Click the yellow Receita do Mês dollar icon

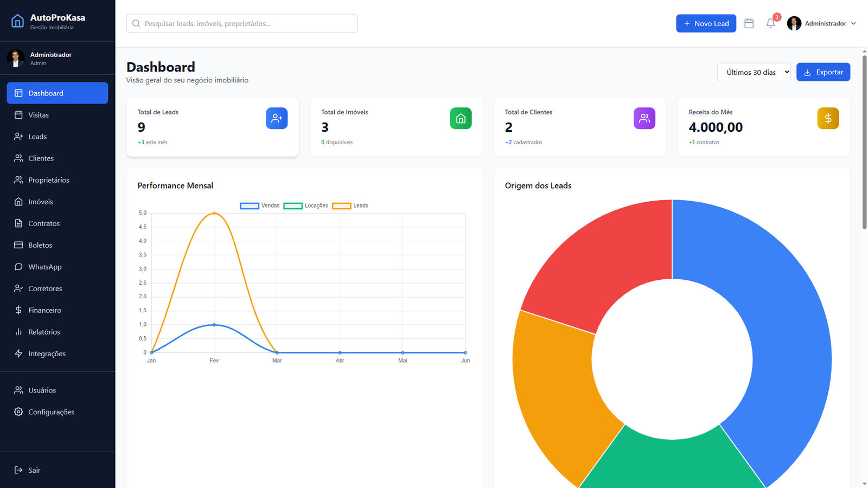[828, 118]
